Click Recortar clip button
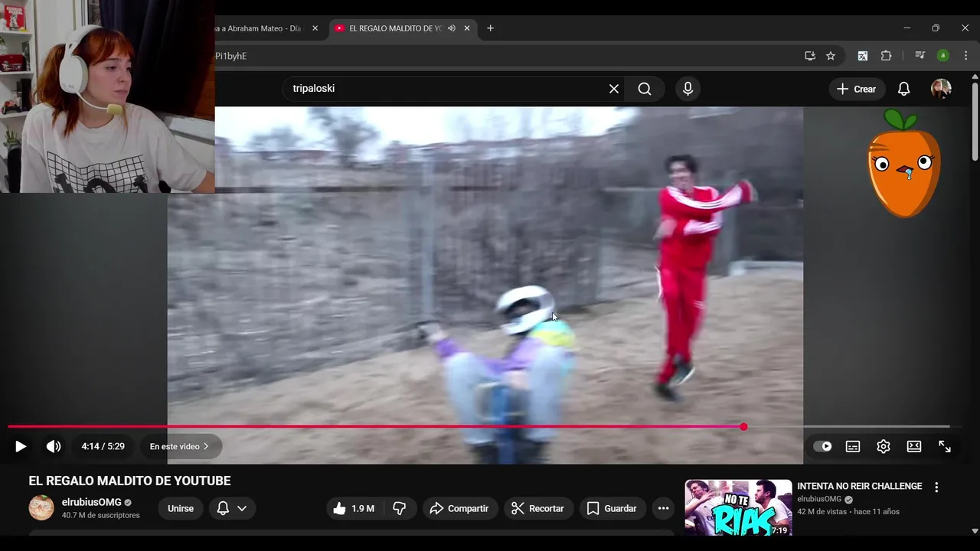 pyautogui.click(x=538, y=508)
